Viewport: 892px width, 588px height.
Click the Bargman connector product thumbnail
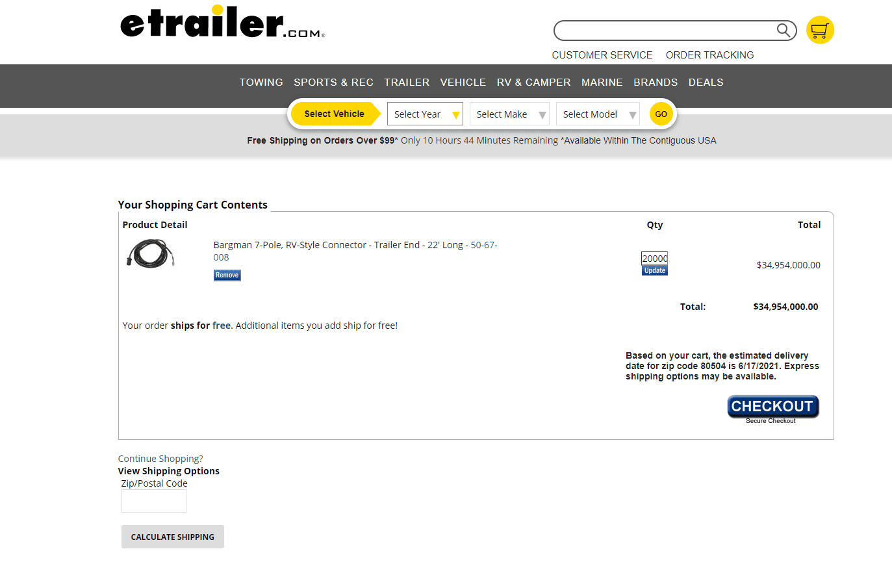151,253
